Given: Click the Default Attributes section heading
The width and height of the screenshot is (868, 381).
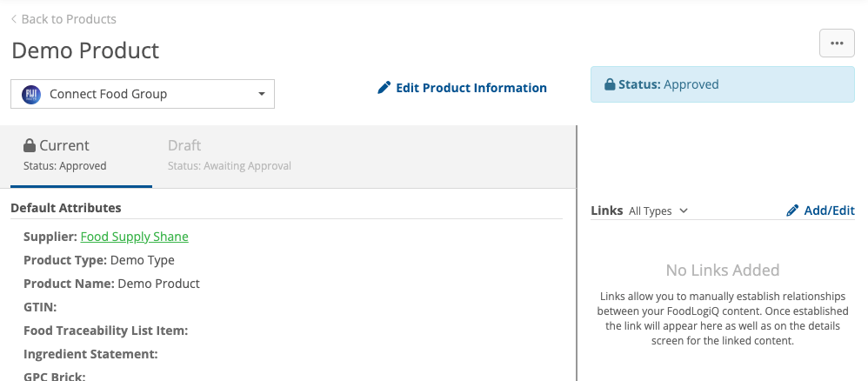Looking at the screenshot, I should pos(66,208).
